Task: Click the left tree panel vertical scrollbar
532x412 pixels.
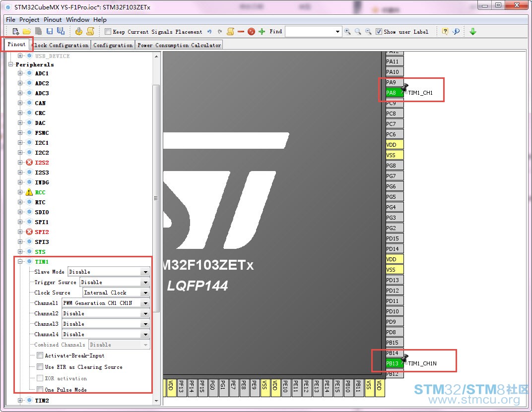Action: pos(156,198)
